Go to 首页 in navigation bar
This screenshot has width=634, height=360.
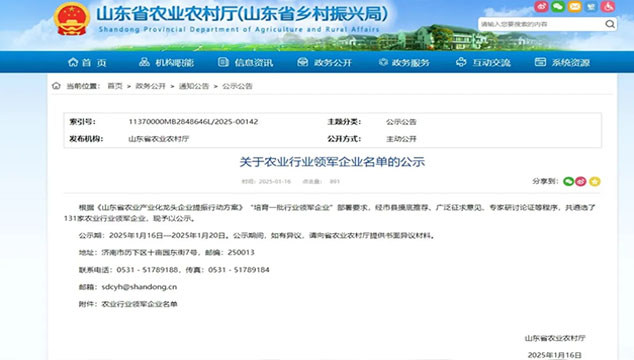[x=87, y=62]
